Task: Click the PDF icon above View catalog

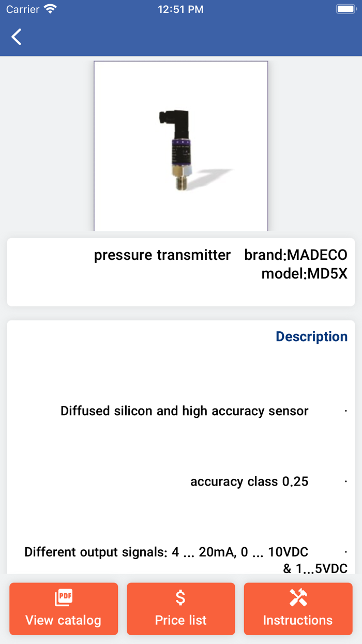Action: coord(64,598)
